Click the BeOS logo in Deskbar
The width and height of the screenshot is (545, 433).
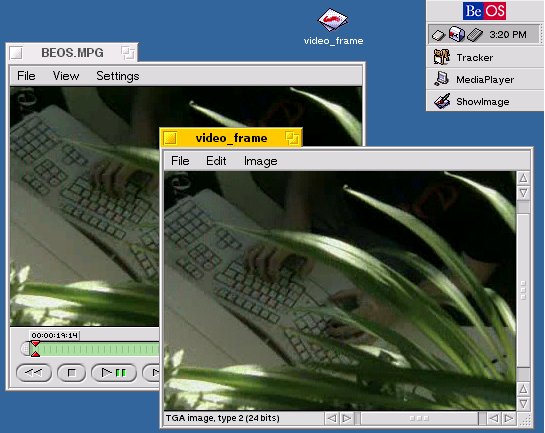tap(484, 11)
